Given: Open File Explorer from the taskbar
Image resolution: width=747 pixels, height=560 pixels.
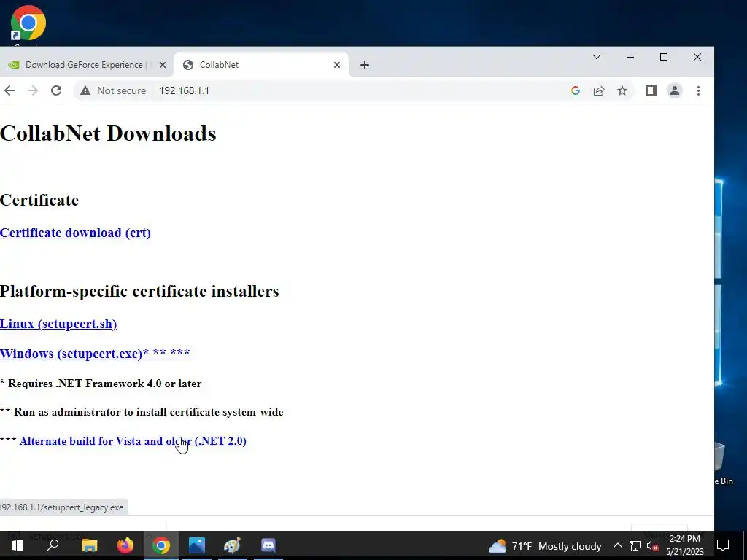Looking at the screenshot, I should click(89, 545).
